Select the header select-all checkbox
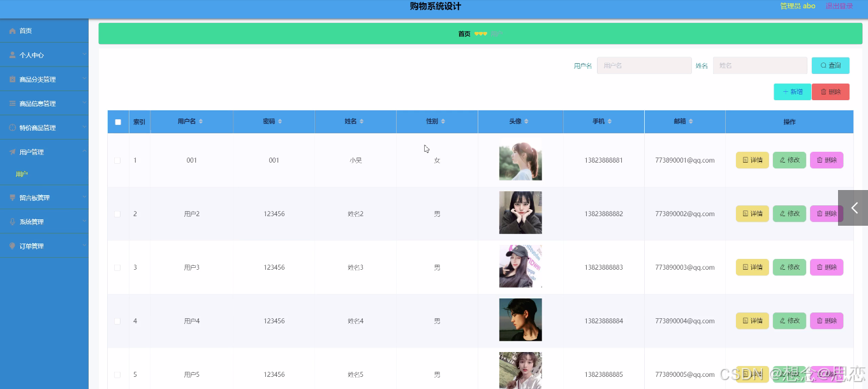This screenshot has width=868, height=389. (118, 122)
